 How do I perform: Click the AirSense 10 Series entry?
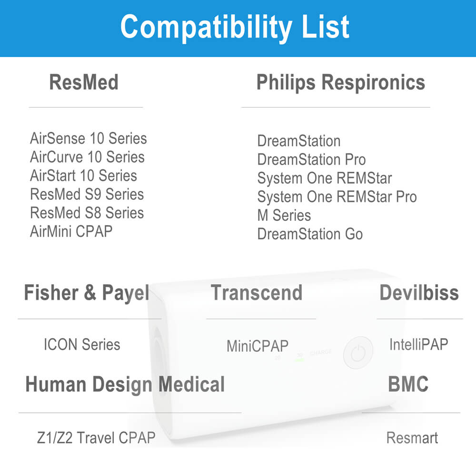click(x=89, y=139)
